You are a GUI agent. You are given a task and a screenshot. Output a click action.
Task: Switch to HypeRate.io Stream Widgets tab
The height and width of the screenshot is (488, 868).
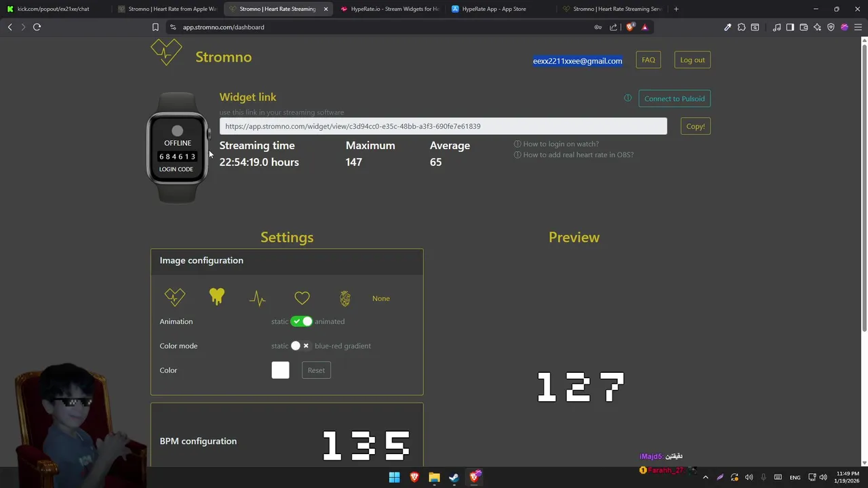(x=390, y=9)
